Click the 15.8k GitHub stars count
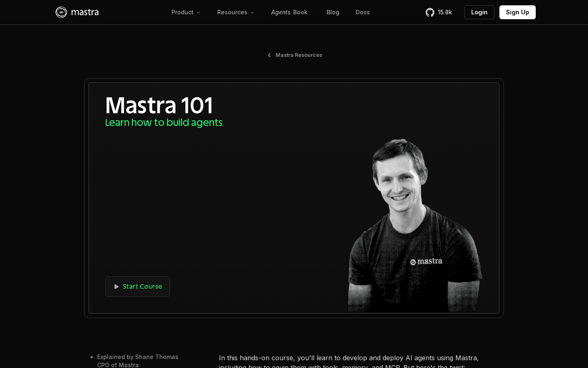The width and height of the screenshot is (588, 368). (445, 12)
